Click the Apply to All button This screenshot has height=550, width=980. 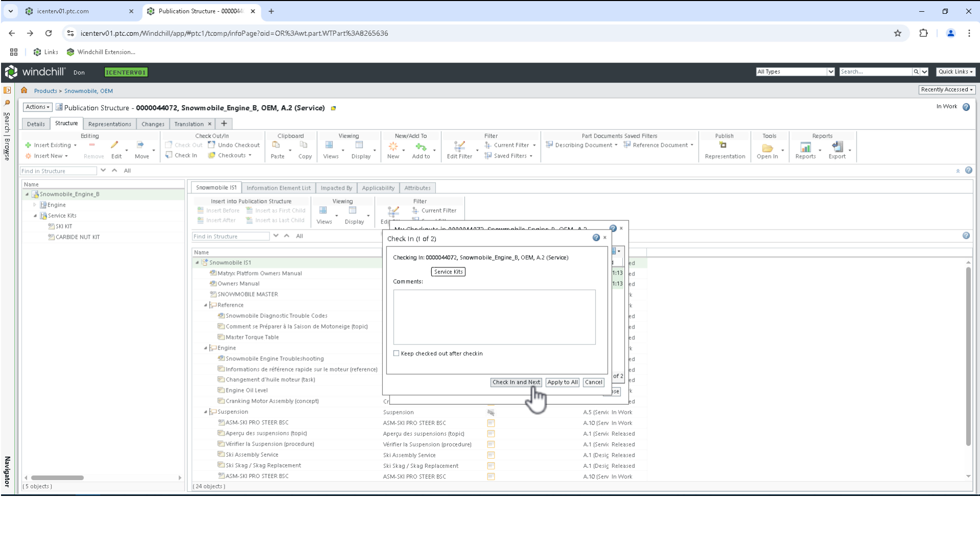coord(562,382)
